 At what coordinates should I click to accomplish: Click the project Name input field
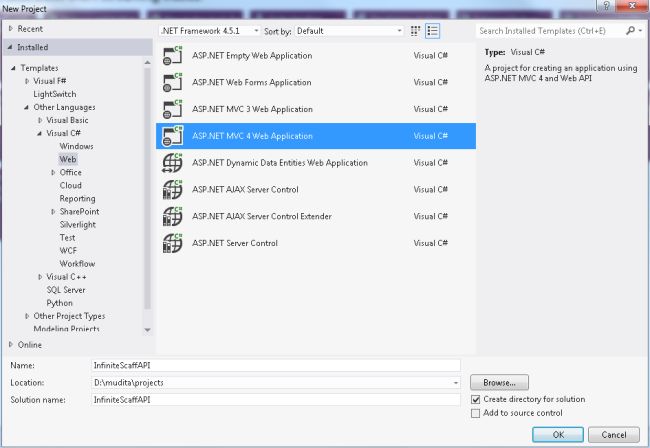[x=276, y=366]
